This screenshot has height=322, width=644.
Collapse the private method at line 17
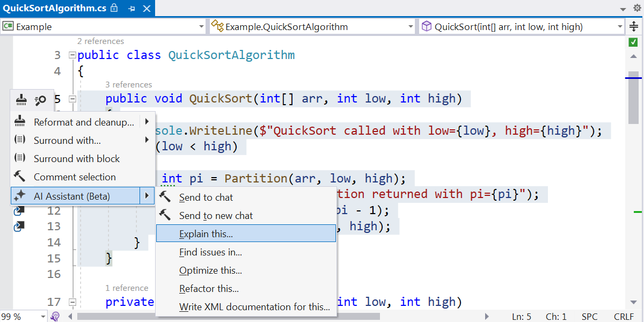click(72, 302)
